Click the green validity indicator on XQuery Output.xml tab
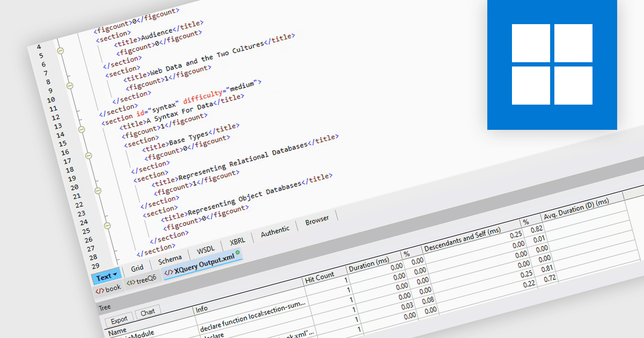Viewport: 644px width, 338px height. click(x=237, y=252)
